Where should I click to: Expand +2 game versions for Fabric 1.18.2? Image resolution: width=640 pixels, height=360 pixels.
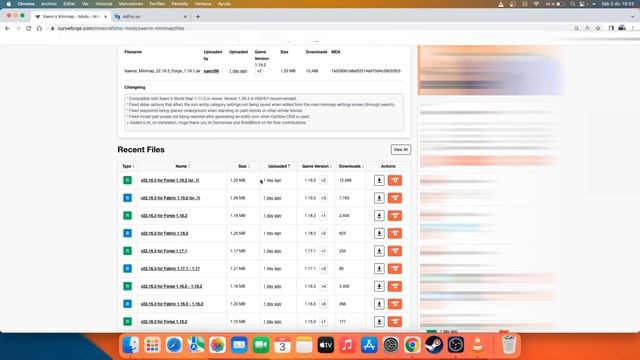[x=323, y=233]
